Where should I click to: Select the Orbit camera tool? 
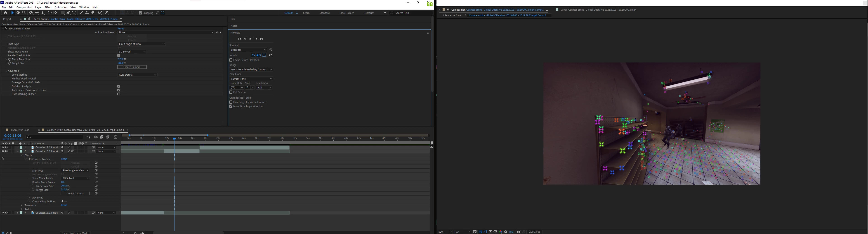[31, 13]
